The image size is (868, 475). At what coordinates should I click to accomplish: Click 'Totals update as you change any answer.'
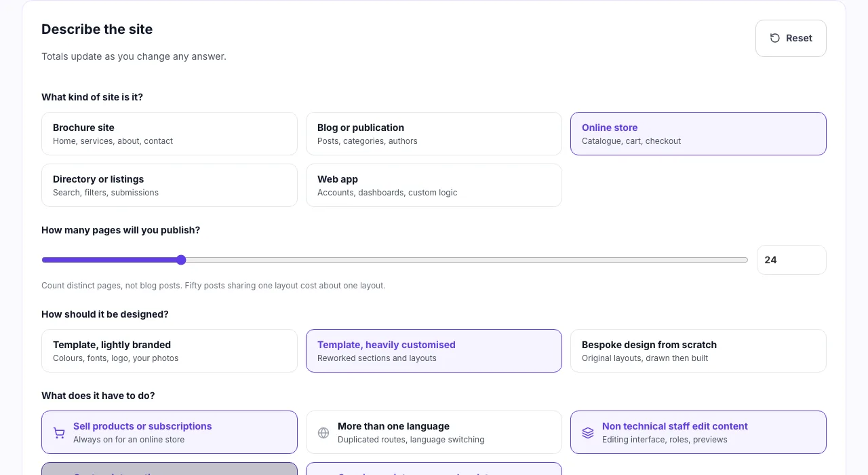pyautogui.click(x=134, y=56)
